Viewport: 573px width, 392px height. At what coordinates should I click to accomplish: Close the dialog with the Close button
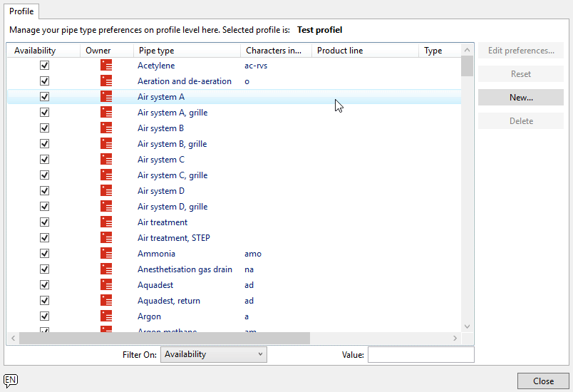coord(543,381)
